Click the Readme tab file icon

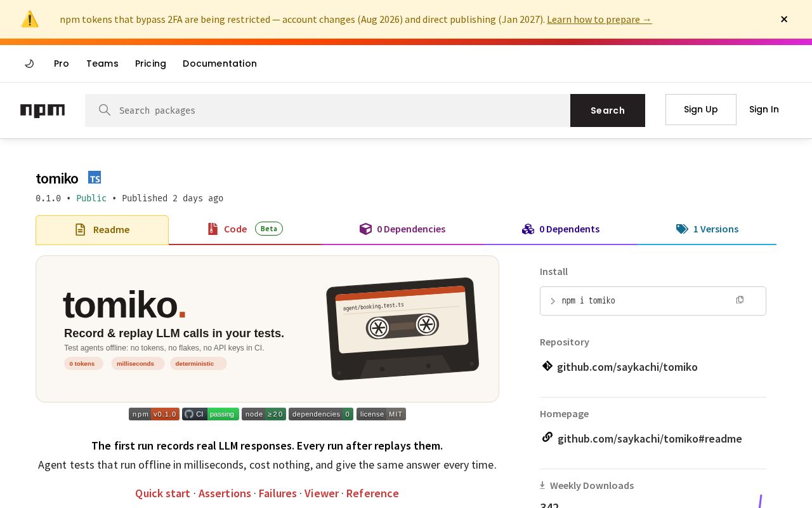[x=80, y=230]
